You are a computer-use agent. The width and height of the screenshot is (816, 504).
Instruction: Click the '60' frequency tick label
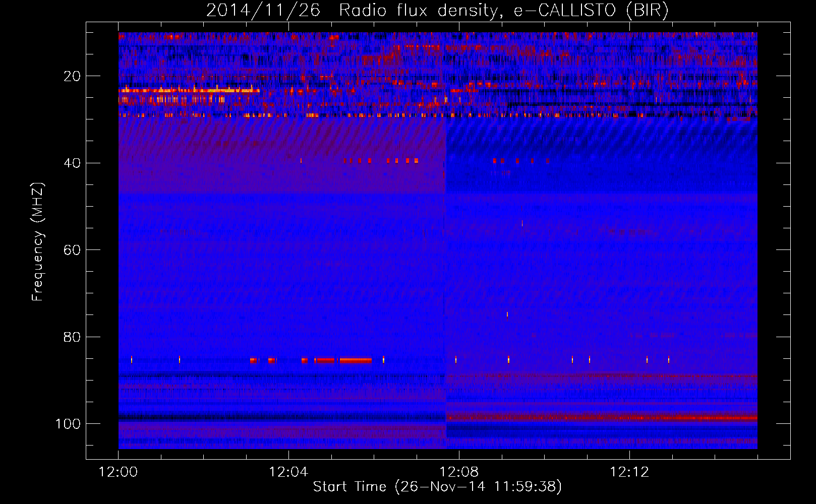point(73,250)
